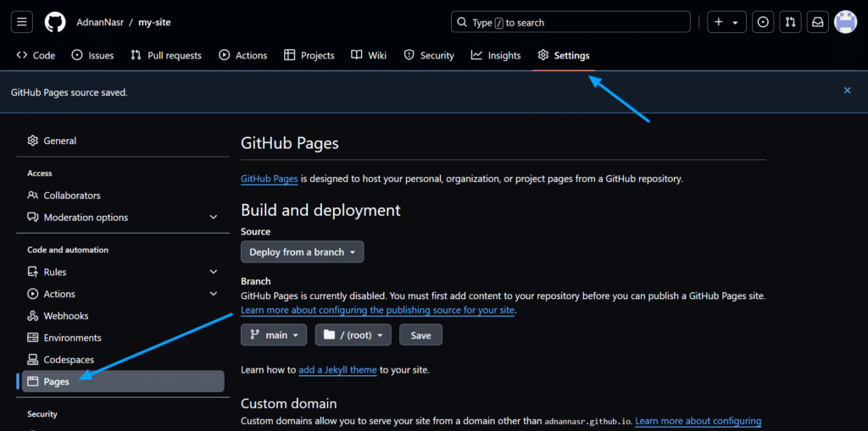Expand Moderation options chevron
This screenshot has height=431, width=868.
point(214,218)
